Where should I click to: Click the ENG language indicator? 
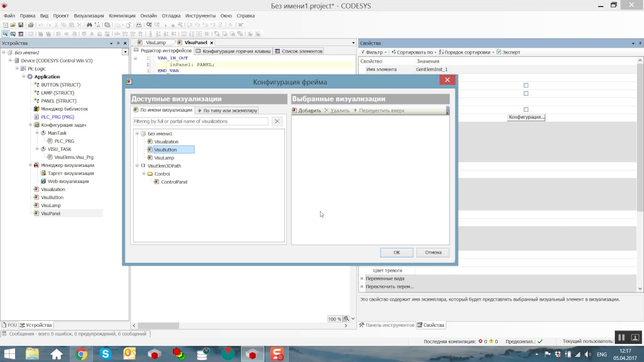tap(602, 354)
